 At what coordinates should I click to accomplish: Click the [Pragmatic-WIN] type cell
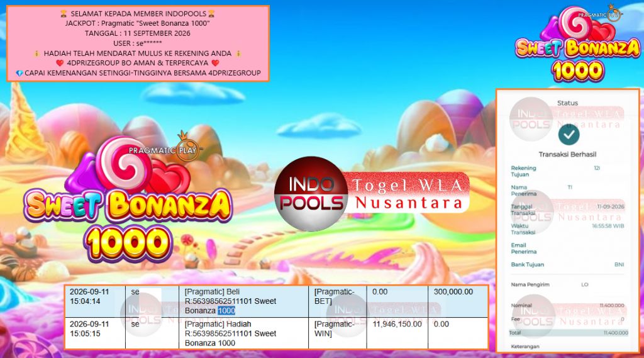tap(337, 333)
